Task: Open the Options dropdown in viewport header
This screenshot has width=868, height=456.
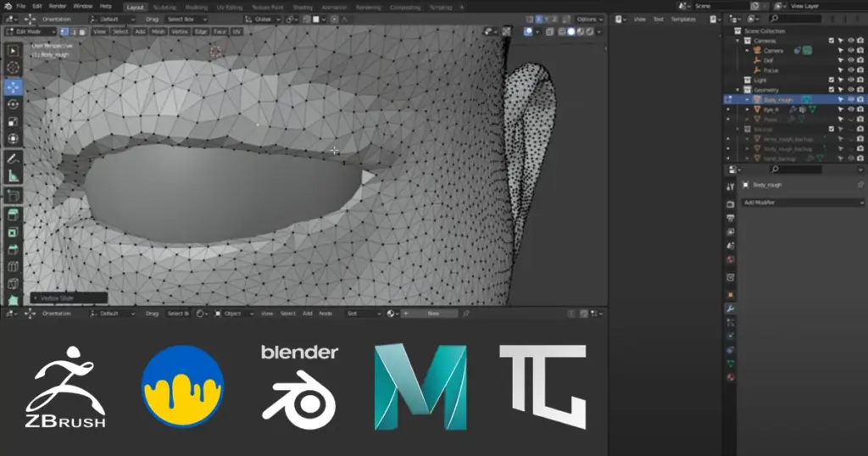Action: [x=590, y=19]
